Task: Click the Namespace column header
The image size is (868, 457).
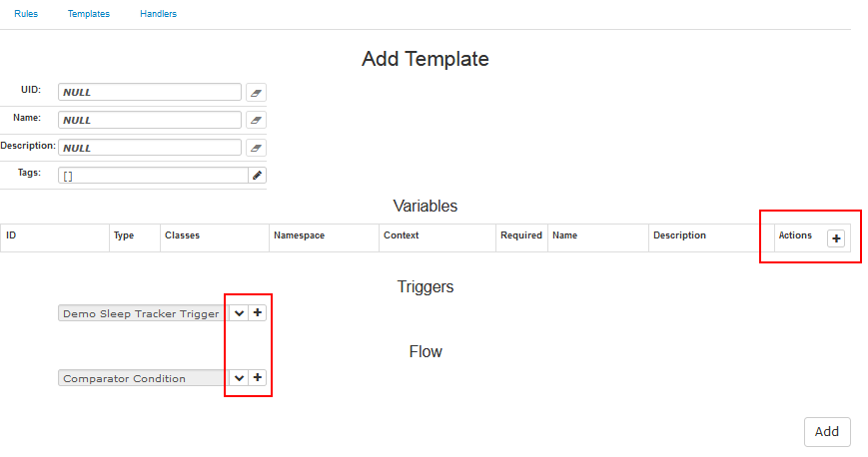Action: click(299, 236)
